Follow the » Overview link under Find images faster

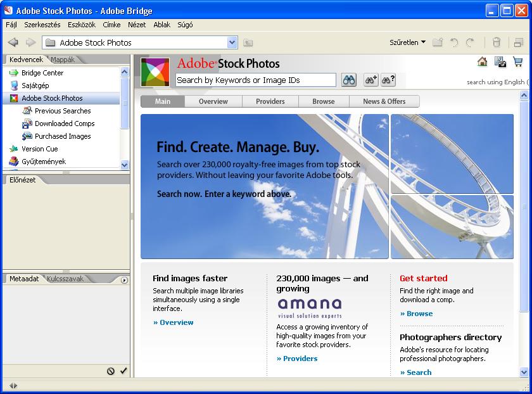click(x=174, y=322)
